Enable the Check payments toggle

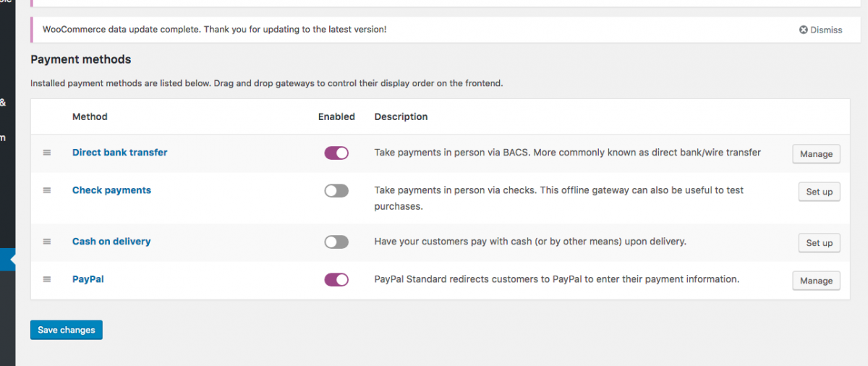pyautogui.click(x=336, y=191)
